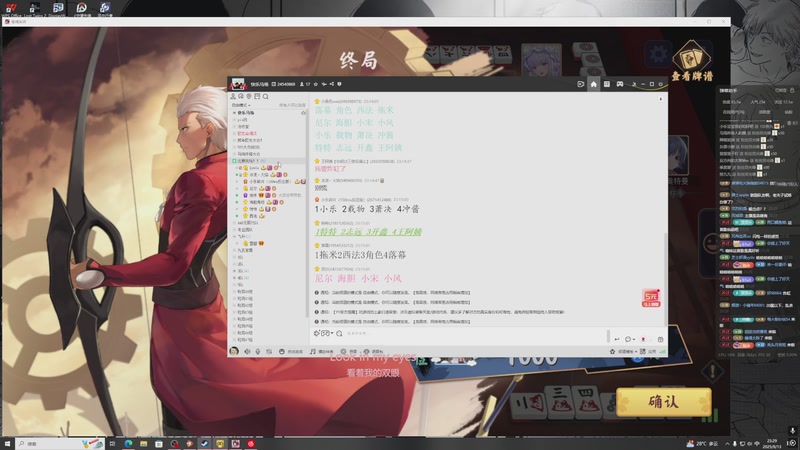
Task: Open the star template dropdown at the YY bottom right
Action: click(x=624, y=351)
